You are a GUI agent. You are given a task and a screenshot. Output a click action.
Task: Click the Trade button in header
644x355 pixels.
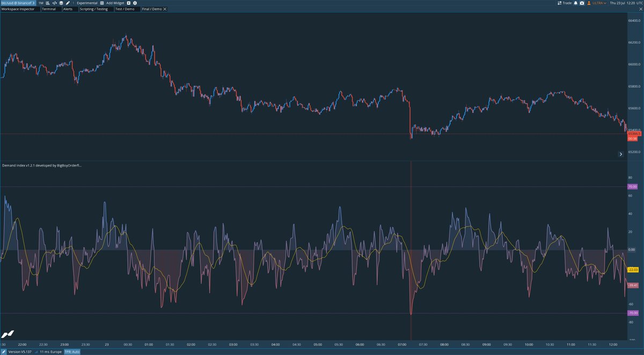pyautogui.click(x=565, y=3)
